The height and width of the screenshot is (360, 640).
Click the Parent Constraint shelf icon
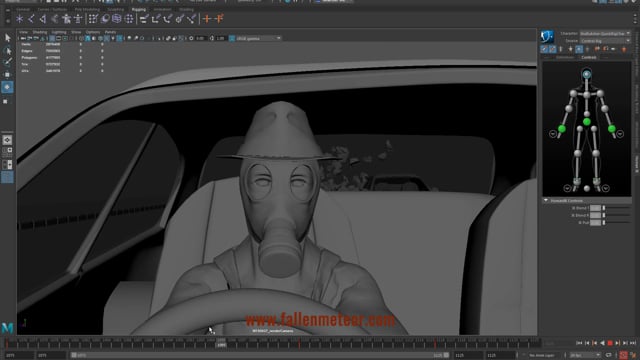pyautogui.click(x=144, y=19)
